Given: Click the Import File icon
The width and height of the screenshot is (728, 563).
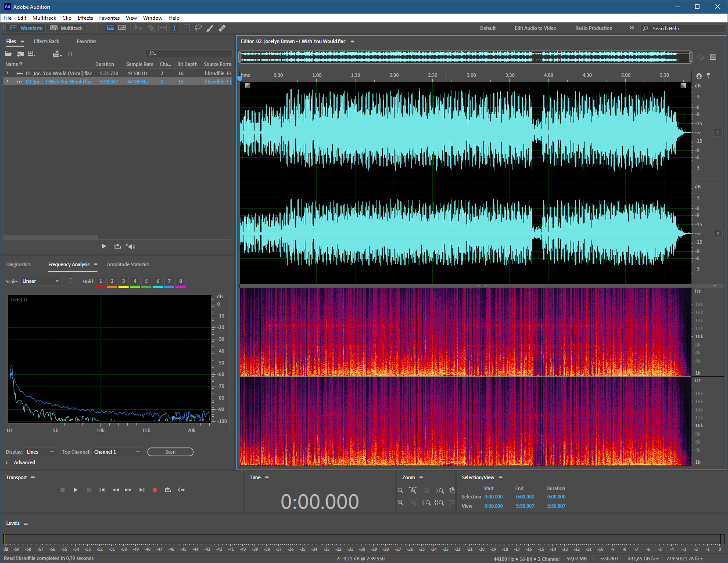Looking at the screenshot, I should pyautogui.click(x=20, y=54).
